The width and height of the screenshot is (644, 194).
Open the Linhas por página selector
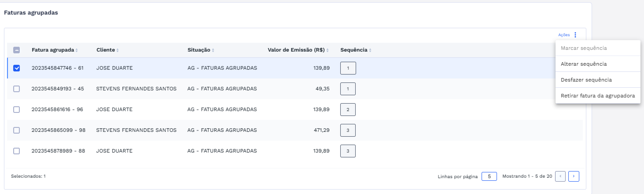tap(489, 177)
